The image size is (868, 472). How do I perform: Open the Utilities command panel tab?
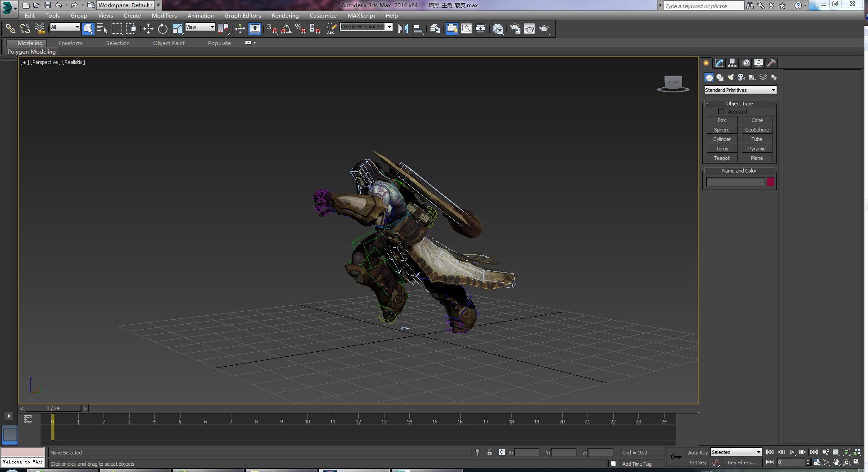coord(771,63)
